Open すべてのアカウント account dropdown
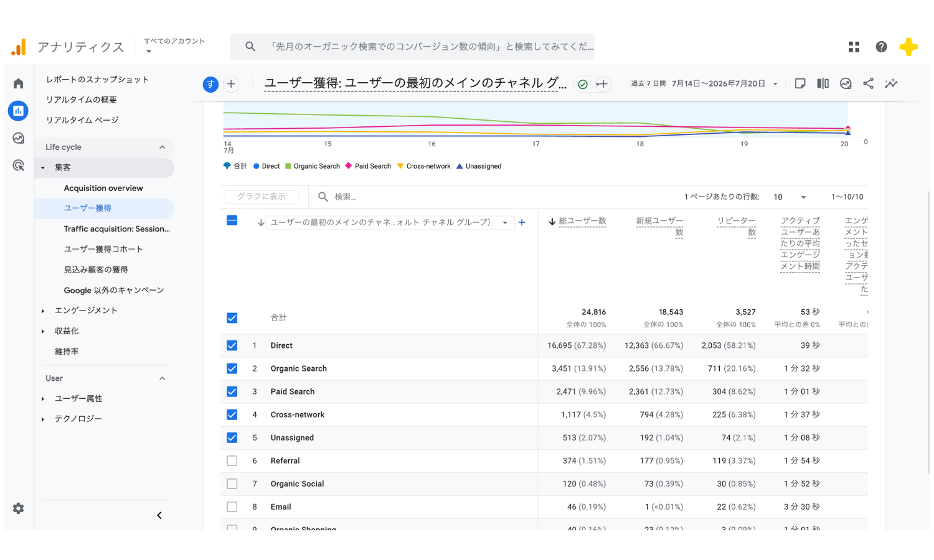Image resolution: width=934 pixels, height=560 pixels. point(174,45)
